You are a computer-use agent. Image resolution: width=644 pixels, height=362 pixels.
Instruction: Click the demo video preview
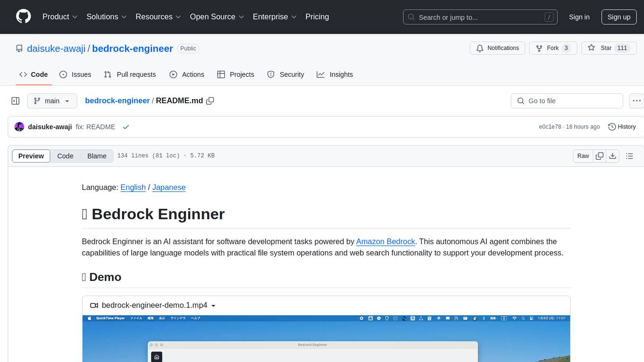pos(326,339)
